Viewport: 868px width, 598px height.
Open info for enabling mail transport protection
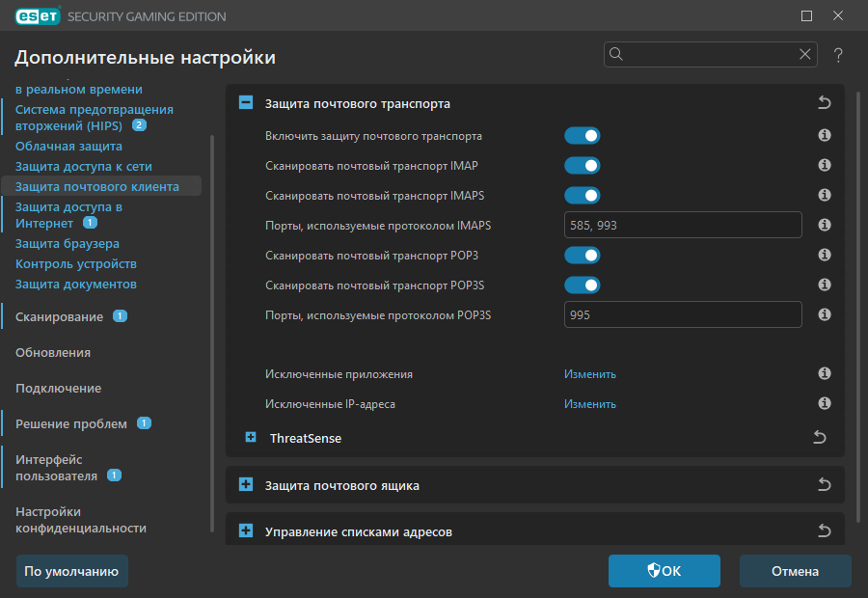click(825, 135)
